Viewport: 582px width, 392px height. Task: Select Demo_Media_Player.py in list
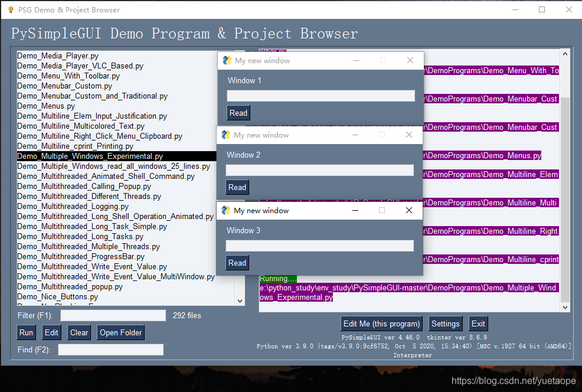(58, 55)
